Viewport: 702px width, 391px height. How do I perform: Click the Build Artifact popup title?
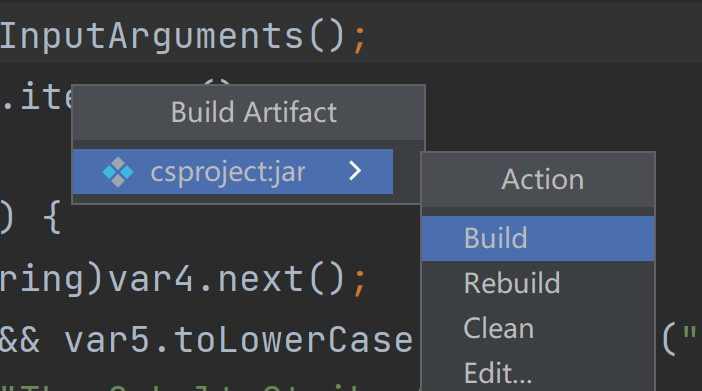pyautogui.click(x=254, y=112)
